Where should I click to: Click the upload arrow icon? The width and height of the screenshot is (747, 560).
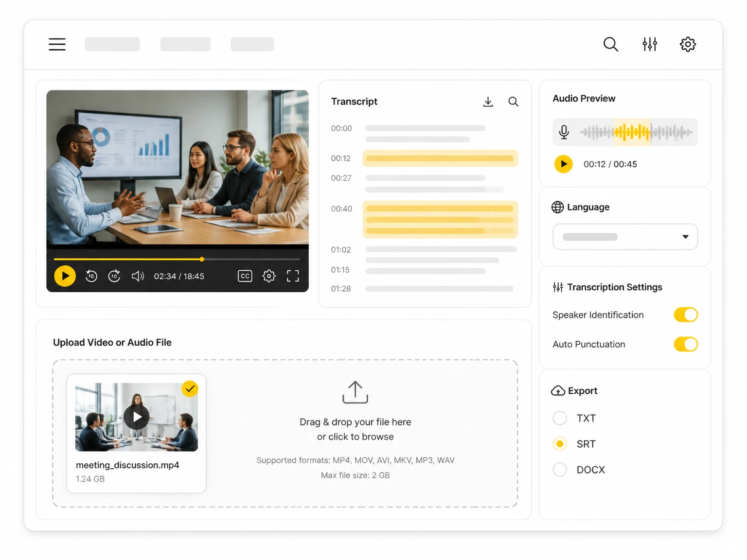pos(355,392)
